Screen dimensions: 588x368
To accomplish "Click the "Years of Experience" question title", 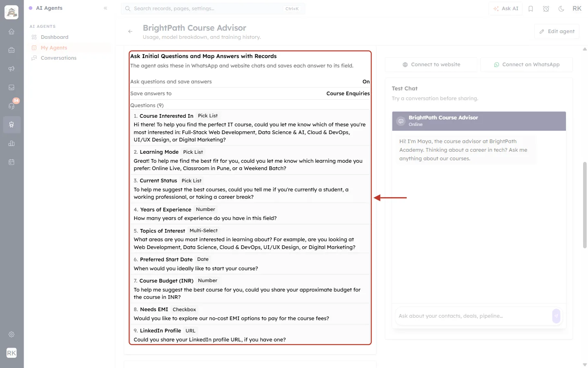I will point(166,210).
